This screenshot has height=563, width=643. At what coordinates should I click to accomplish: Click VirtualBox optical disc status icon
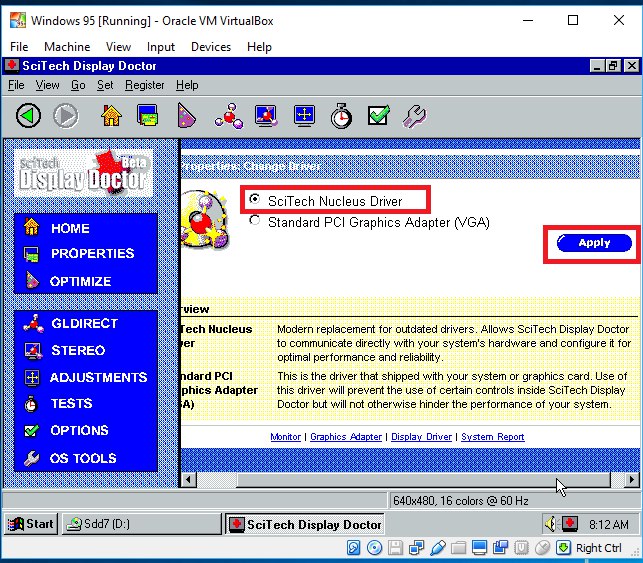tap(374, 547)
